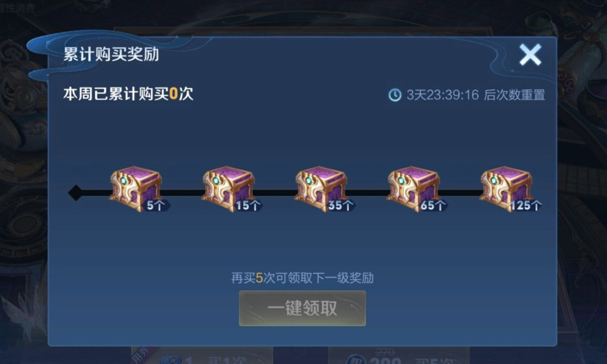Tap the 再买5次可领取下一级奖励 hint
Screen dimensions: 607x364
point(302,278)
